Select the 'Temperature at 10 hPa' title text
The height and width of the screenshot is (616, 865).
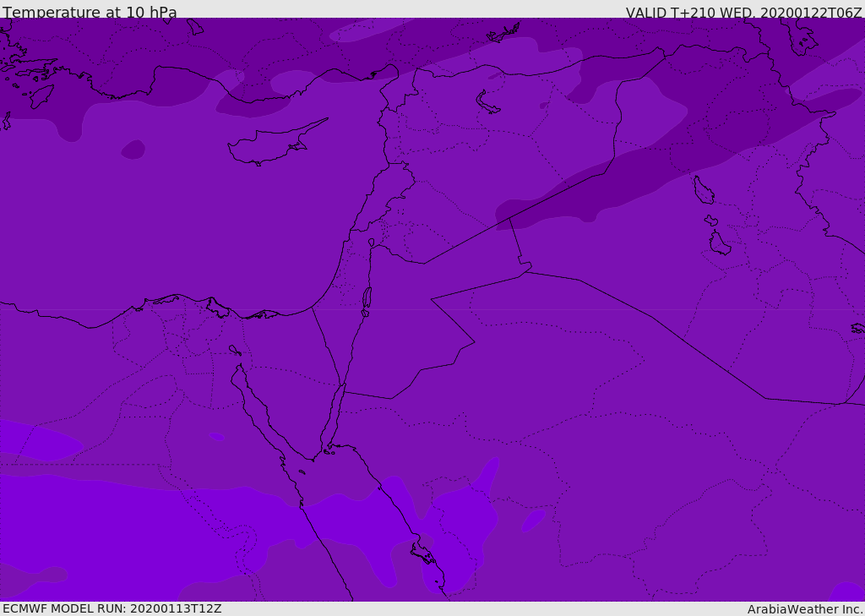[x=90, y=12]
